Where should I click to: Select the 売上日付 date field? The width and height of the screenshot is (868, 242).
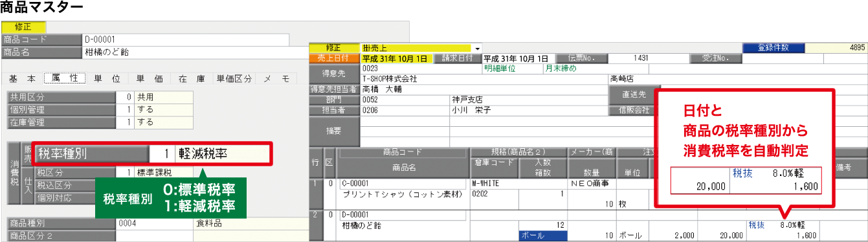(396, 58)
